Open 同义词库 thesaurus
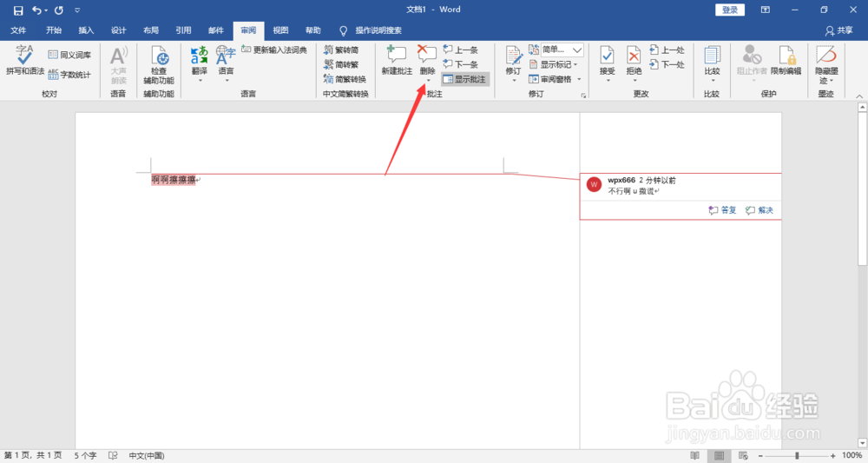Screen dimensions: 868x463 69,54
